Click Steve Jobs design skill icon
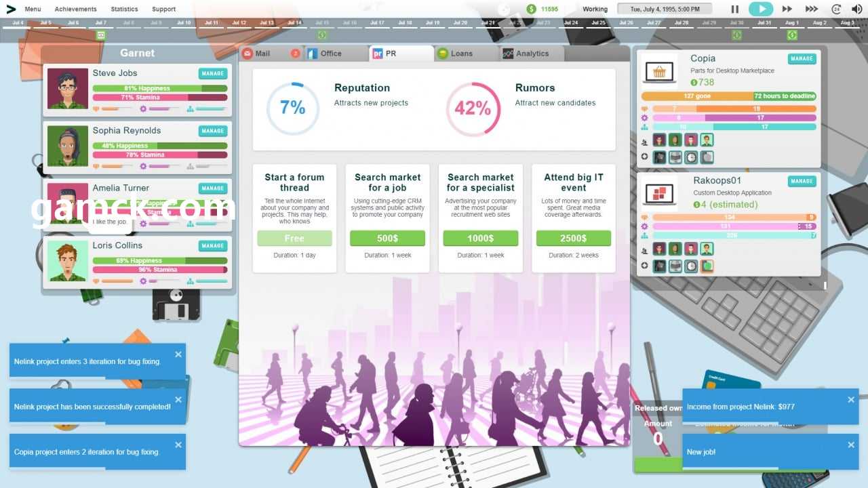868x488 pixels. pos(96,108)
